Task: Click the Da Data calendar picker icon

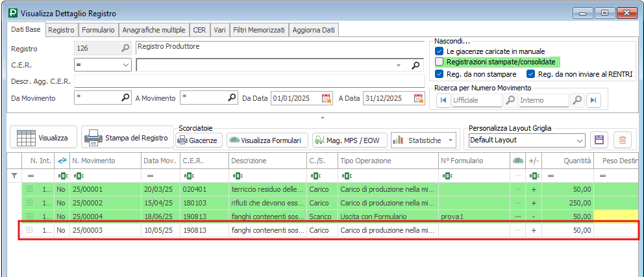Action: click(x=327, y=99)
